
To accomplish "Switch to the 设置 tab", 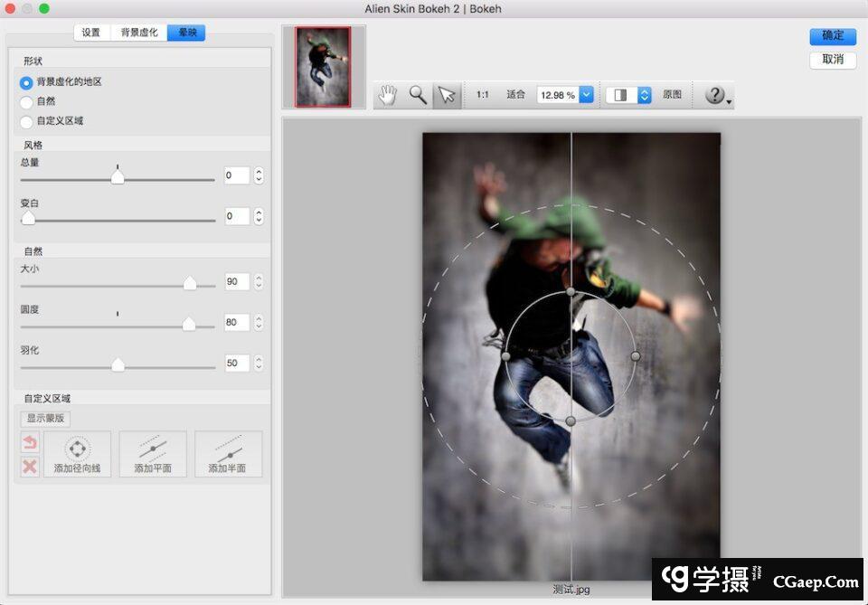I will point(91,33).
